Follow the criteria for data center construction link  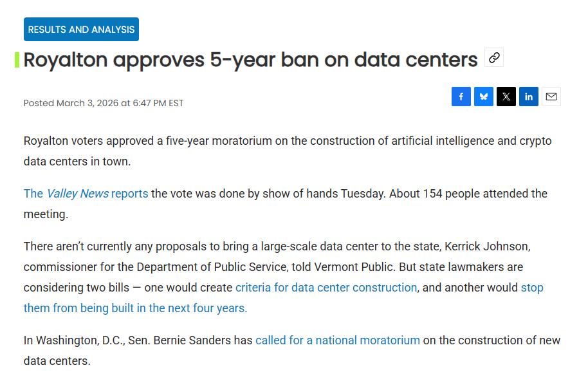(x=326, y=288)
